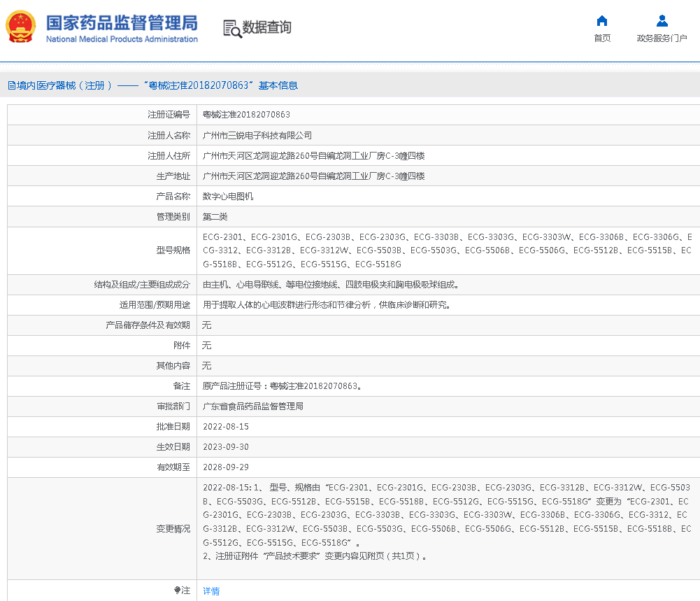The width and height of the screenshot is (700, 601).
Task: Click the 变更情况 row label
Action: coord(173,529)
